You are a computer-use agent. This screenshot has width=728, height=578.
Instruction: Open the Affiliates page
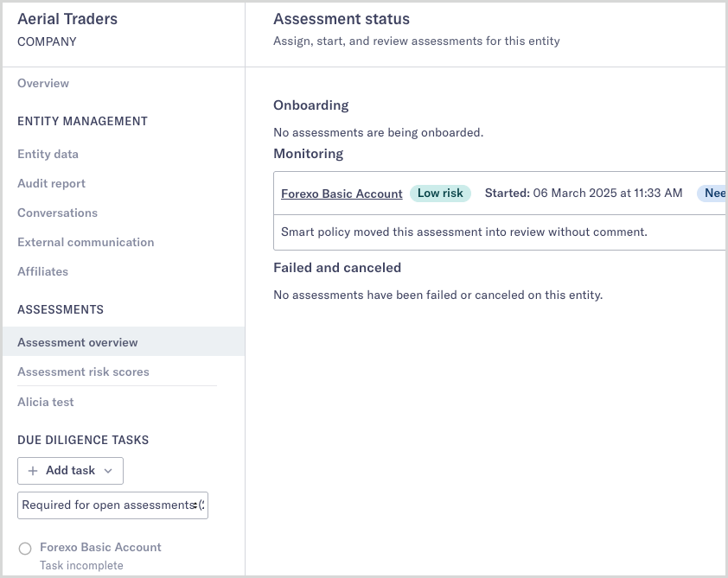[42, 271]
